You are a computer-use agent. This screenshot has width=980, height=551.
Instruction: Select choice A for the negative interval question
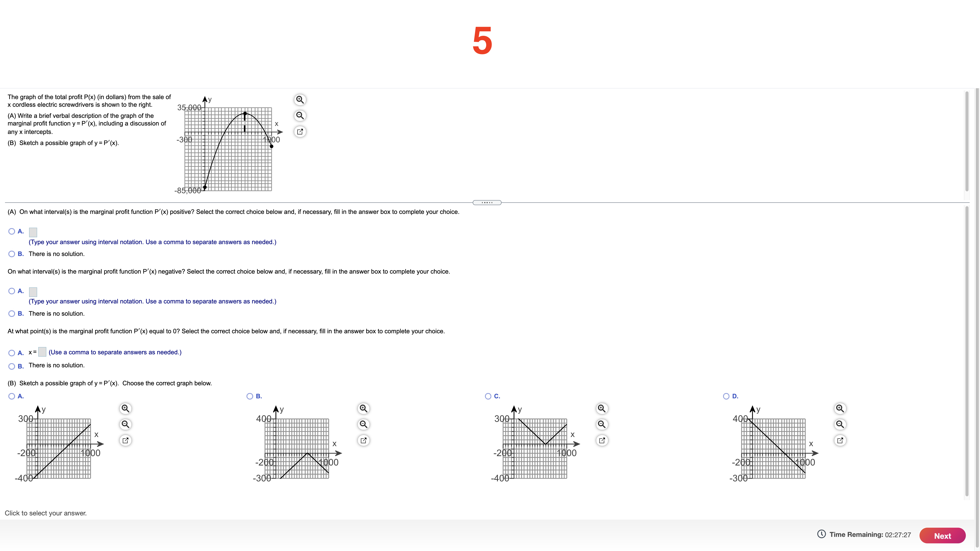11,291
